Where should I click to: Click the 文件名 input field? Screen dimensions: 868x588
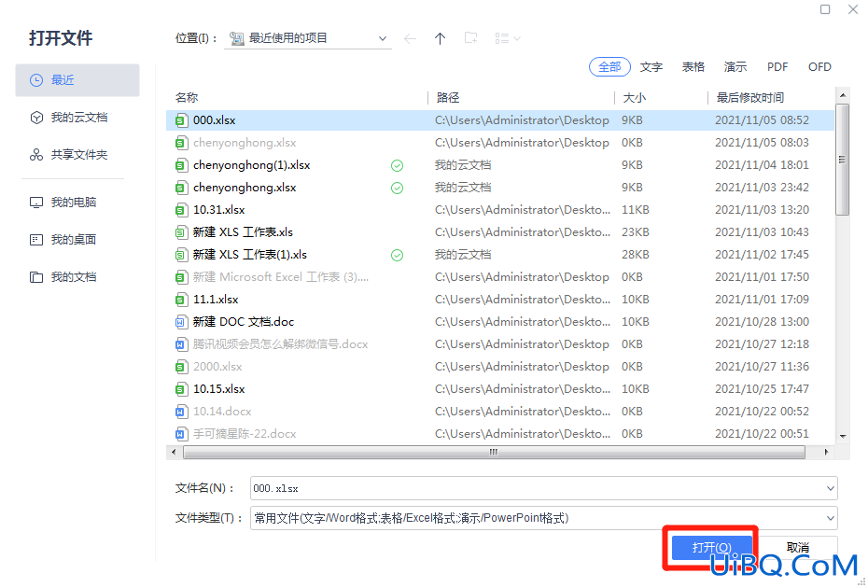coord(543,488)
